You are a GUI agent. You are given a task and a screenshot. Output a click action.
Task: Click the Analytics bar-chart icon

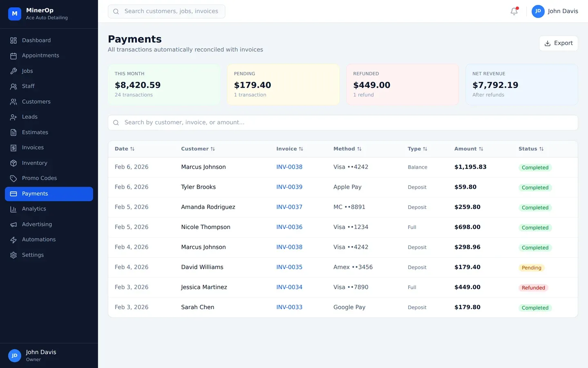click(x=13, y=209)
